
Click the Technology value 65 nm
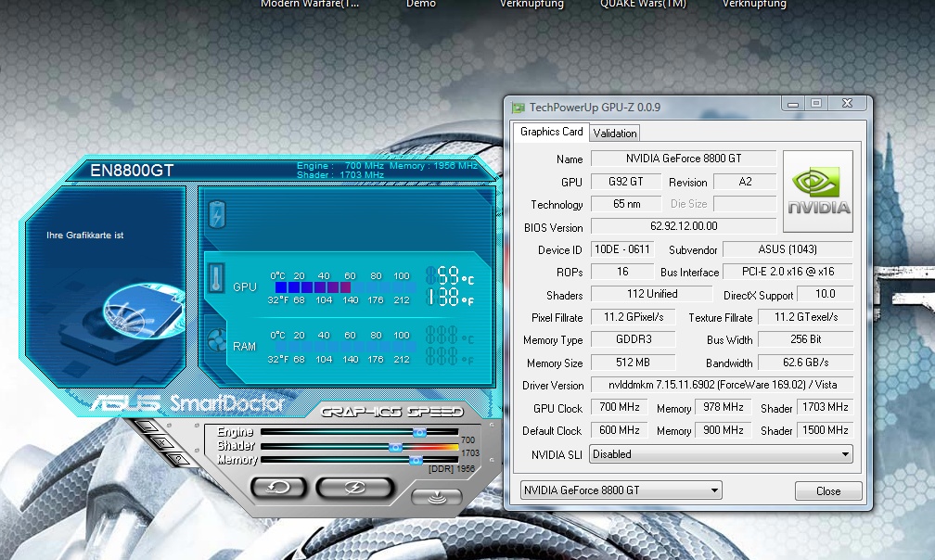pyautogui.click(x=626, y=204)
